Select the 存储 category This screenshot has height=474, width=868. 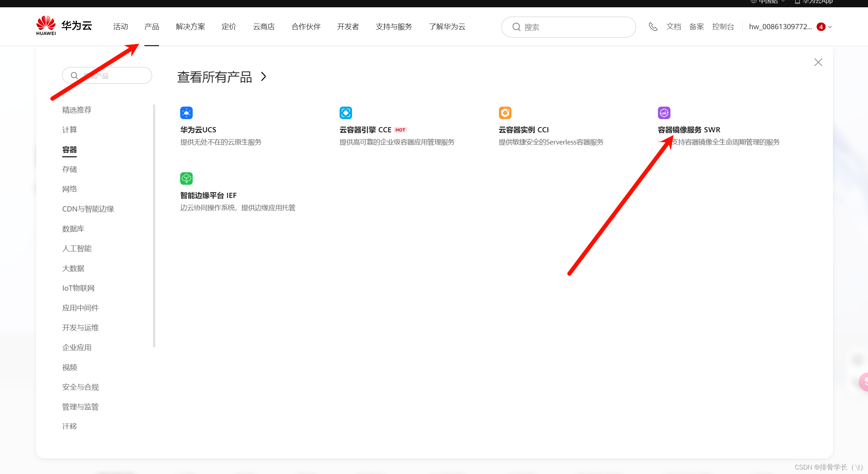coord(69,169)
